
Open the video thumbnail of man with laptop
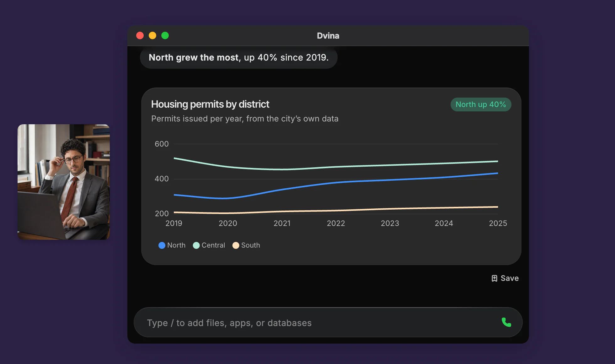point(64,182)
